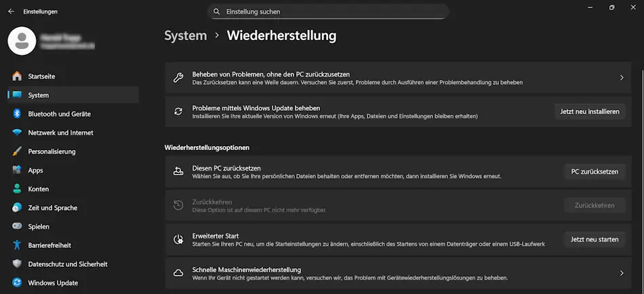Click the System breadcrumb link
The image size is (644, 294).
tap(186, 36)
